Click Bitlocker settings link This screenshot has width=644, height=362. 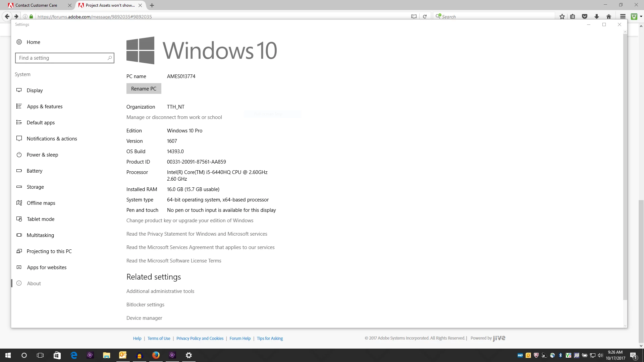[x=145, y=305]
